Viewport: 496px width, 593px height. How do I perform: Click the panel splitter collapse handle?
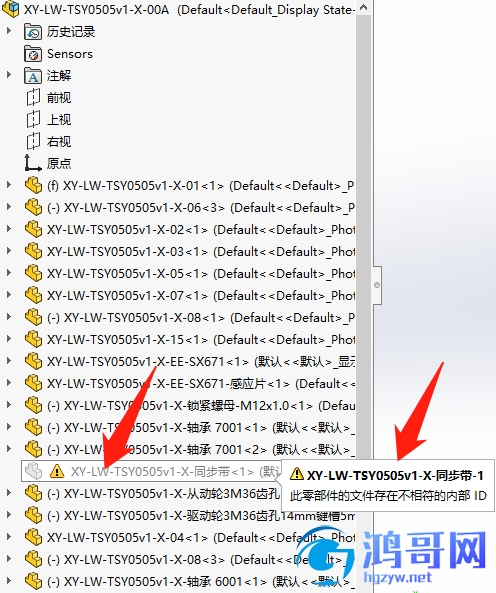pos(377,285)
